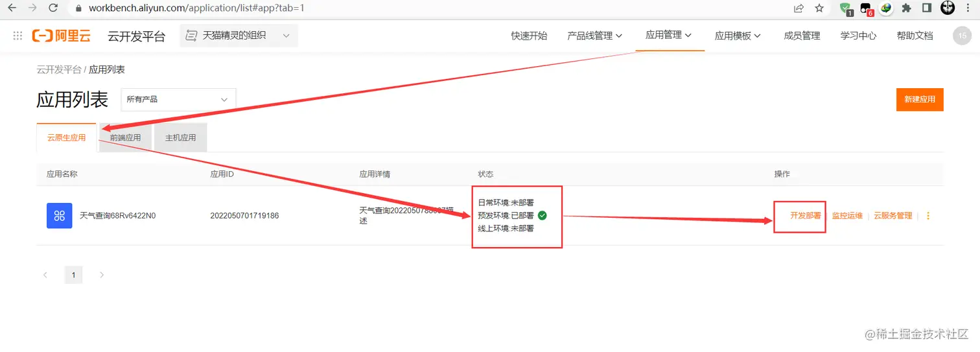Switch to the 主机应用 tab
The image size is (980, 352).
click(180, 137)
